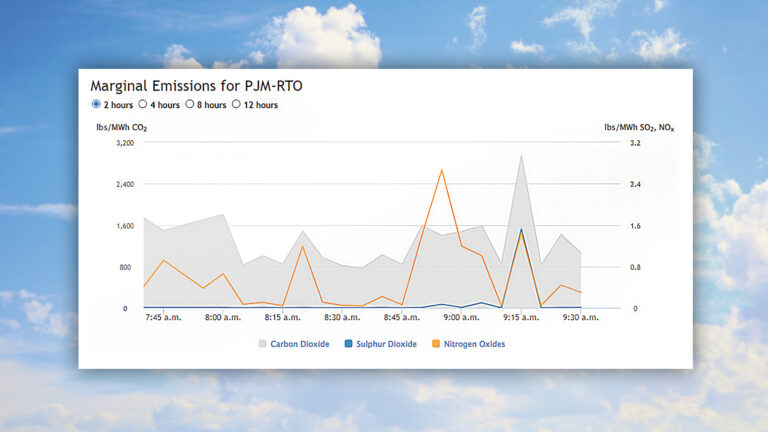Click the Sulphur Dioxide legend label
Viewport: 768px width, 432px height.
coord(386,344)
